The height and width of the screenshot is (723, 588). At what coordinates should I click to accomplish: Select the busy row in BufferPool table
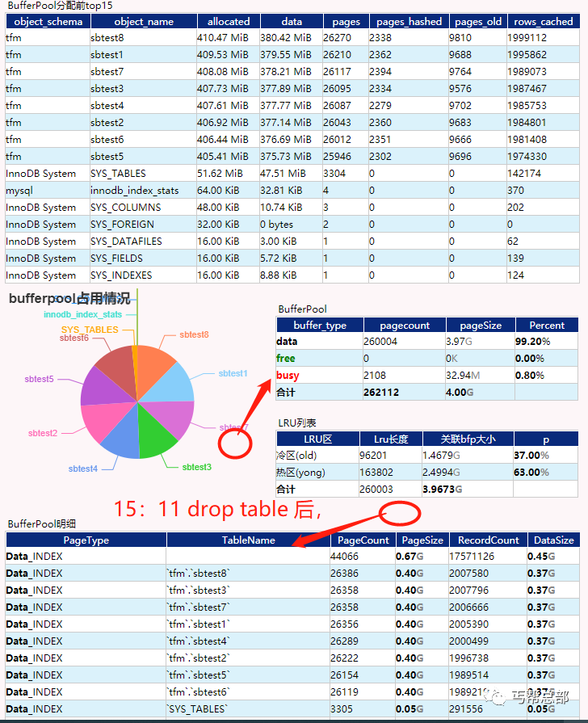point(426,376)
